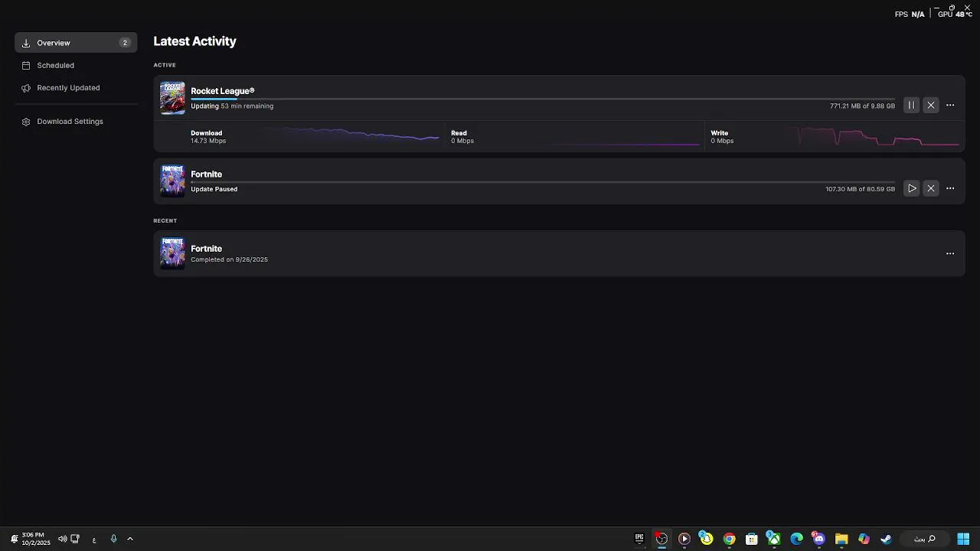Click the Download speed graph
Screen dimensions: 980x551
point(352,135)
